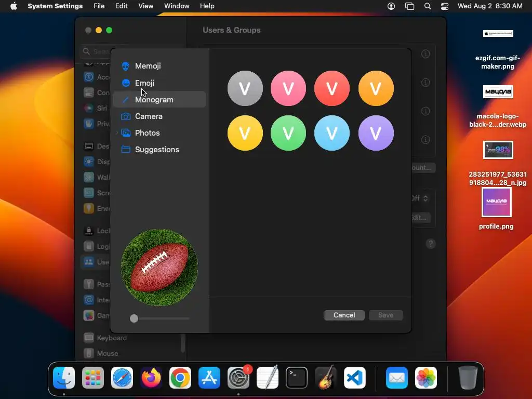
Task: Open Mail from the Dock
Action: (x=396, y=378)
